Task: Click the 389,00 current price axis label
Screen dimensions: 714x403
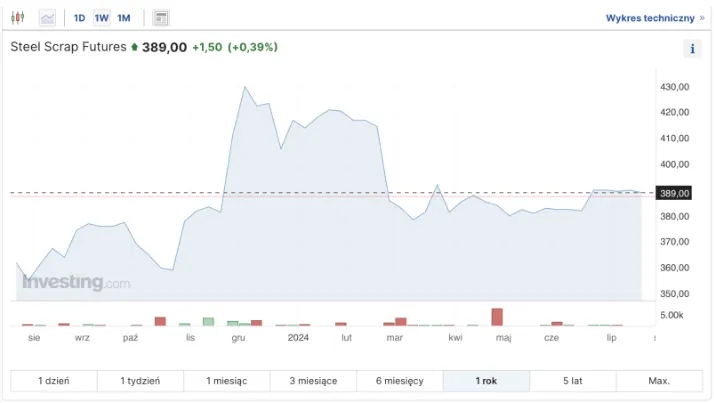Action: click(676, 193)
